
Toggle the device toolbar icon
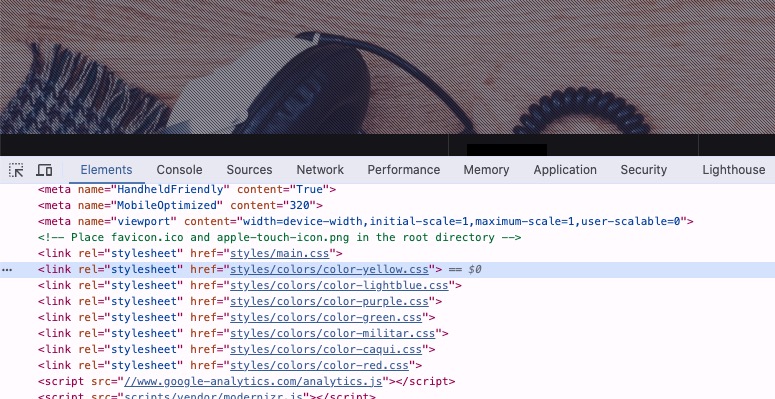[x=44, y=170]
